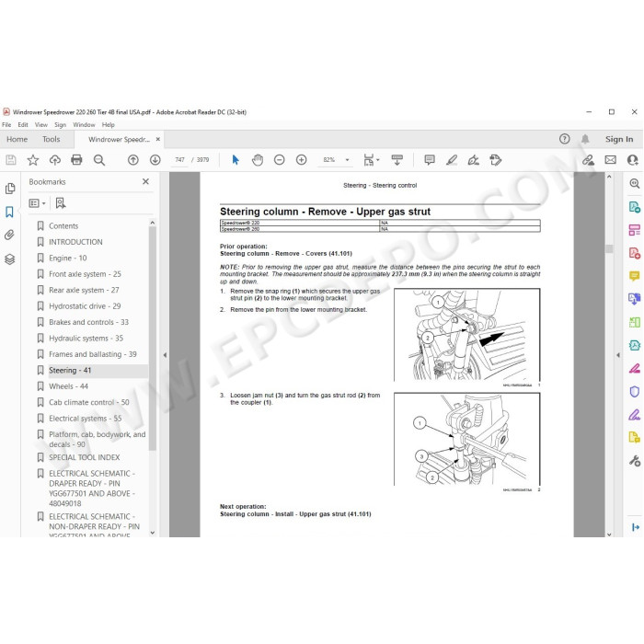Add document to starred with star icon

tap(33, 160)
